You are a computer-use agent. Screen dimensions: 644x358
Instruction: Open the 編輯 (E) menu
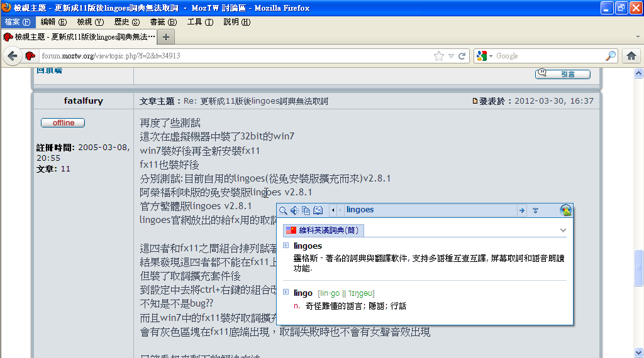[x=53, y=22]
